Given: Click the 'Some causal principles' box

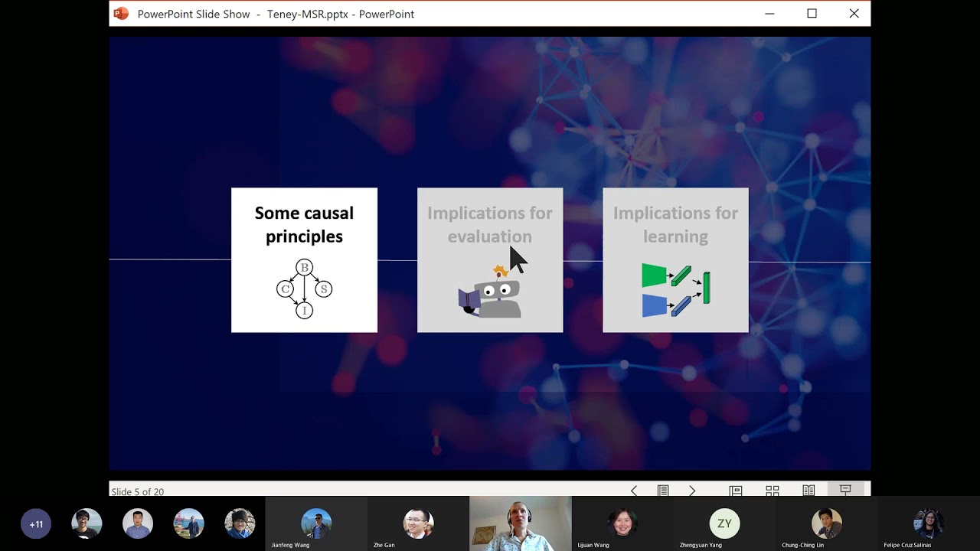Looking at the screenshot, I should click(304, 260).
